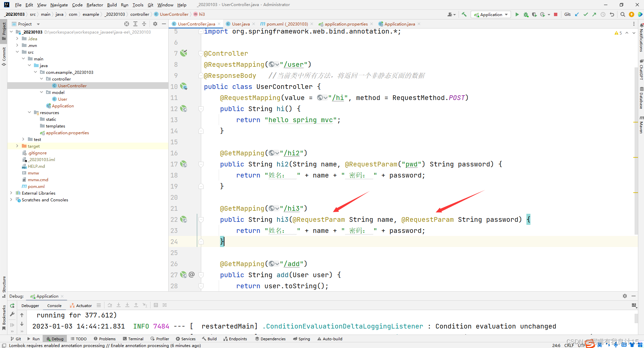Switch to the pom.xml editor tab

287,24
